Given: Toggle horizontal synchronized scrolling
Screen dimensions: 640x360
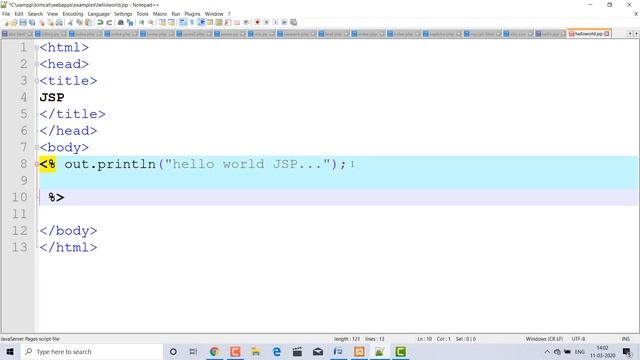Looking at the screenshot, I should [x=171, y=22].
